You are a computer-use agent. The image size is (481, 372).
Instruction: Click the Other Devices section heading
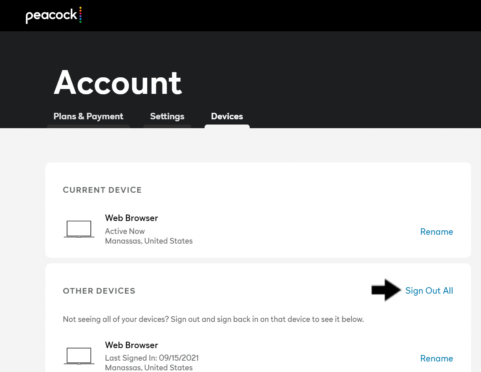99,291
